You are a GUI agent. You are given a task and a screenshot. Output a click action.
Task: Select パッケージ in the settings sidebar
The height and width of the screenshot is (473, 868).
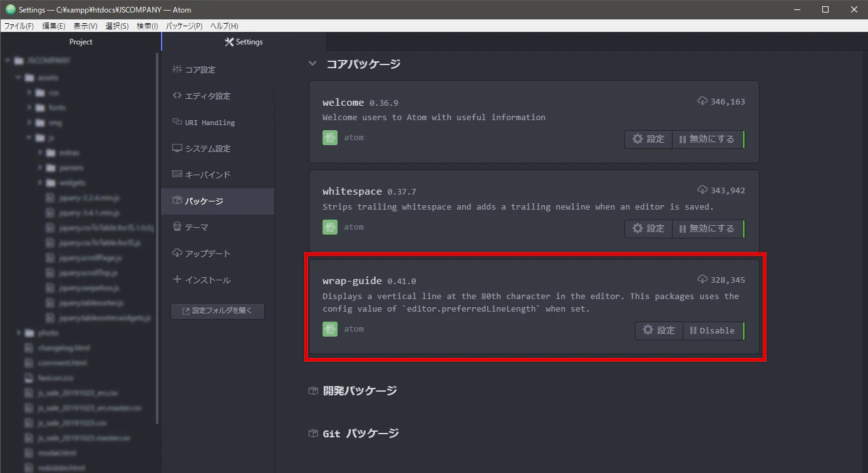click(217, 201)
